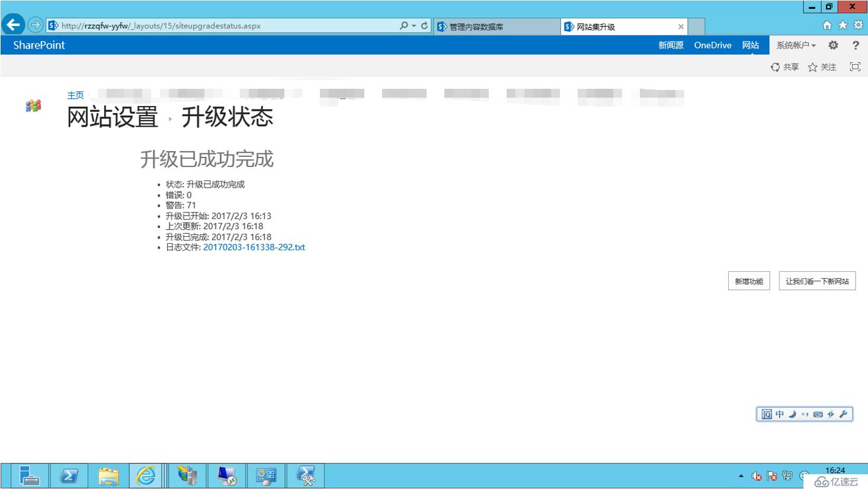Switch to the 管理内容数据库 browser tab
Image resolution: width=868 pixels, height=489 pixels.
click(497, 27)
